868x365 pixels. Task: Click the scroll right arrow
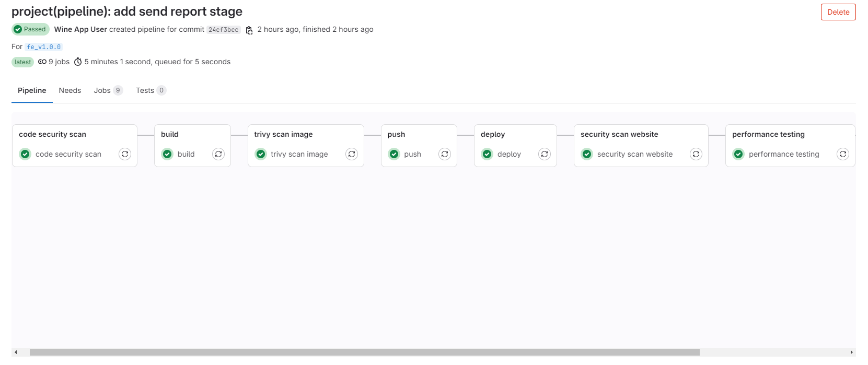tap(852, 352)
